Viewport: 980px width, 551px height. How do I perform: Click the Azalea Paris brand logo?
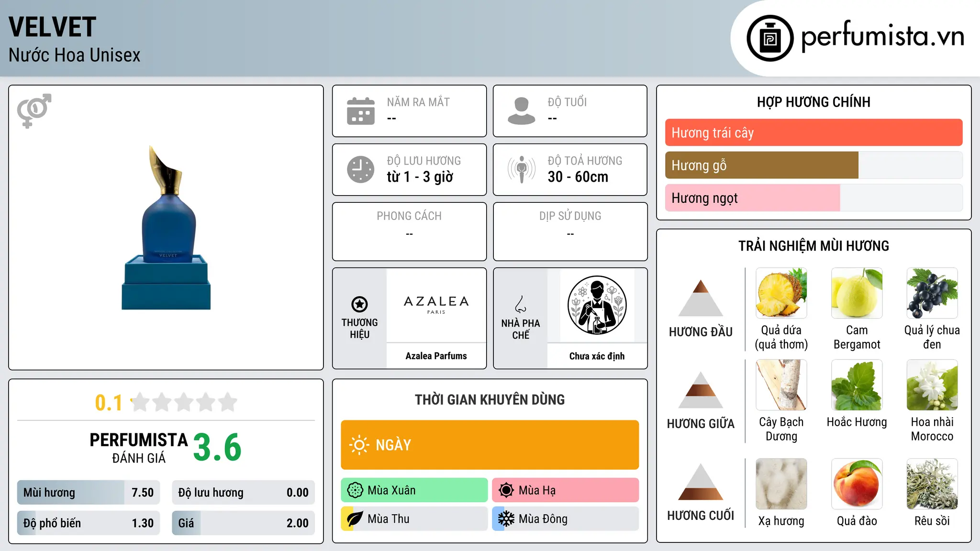tap(436, 304)
